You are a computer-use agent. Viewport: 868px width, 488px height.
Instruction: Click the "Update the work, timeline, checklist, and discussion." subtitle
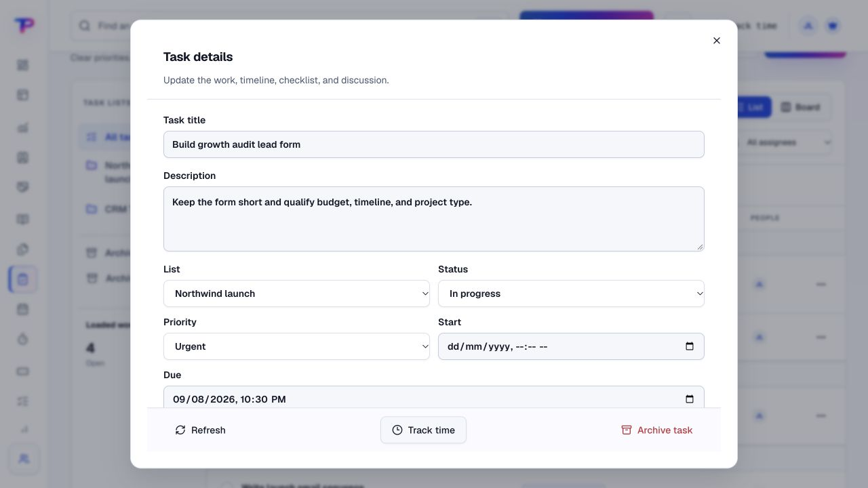click(x=276, y=80)
